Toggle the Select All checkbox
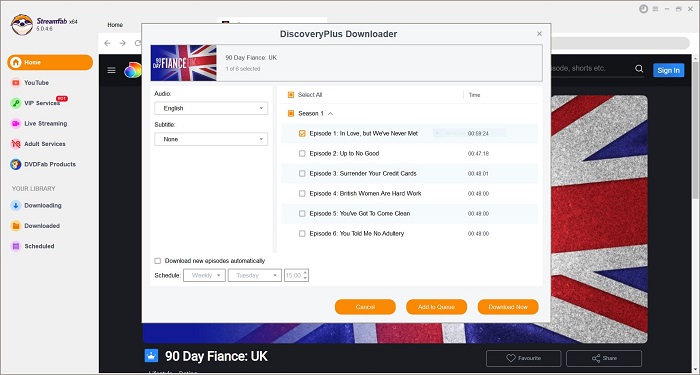This screenshot has height=375, width=700. pos(291,95)
